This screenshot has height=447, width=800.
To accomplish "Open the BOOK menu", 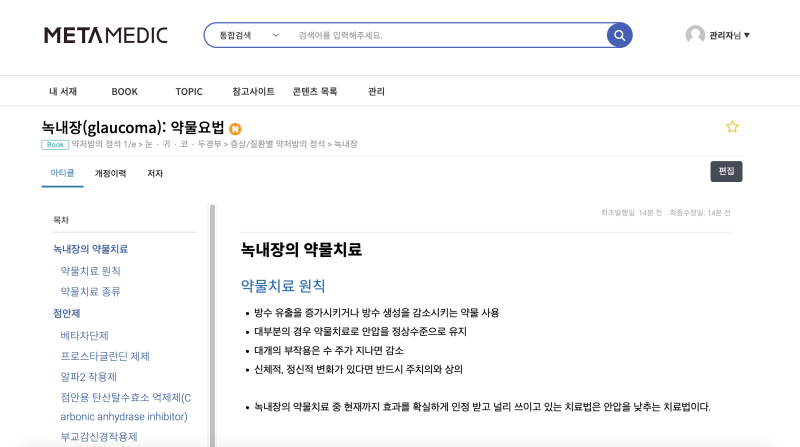I will (x=124, y=91).
